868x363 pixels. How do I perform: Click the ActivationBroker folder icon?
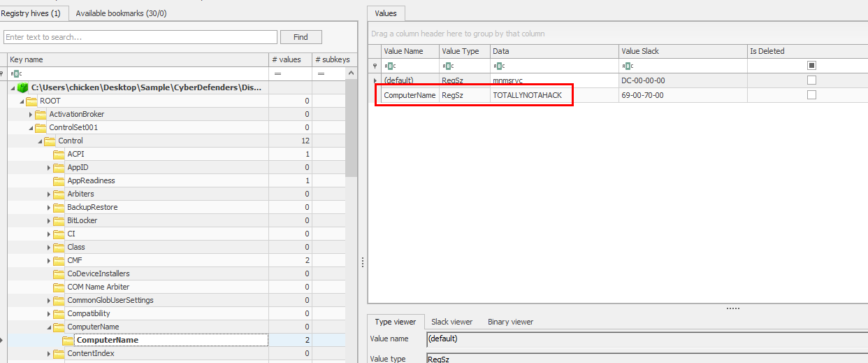click(41, 114)
